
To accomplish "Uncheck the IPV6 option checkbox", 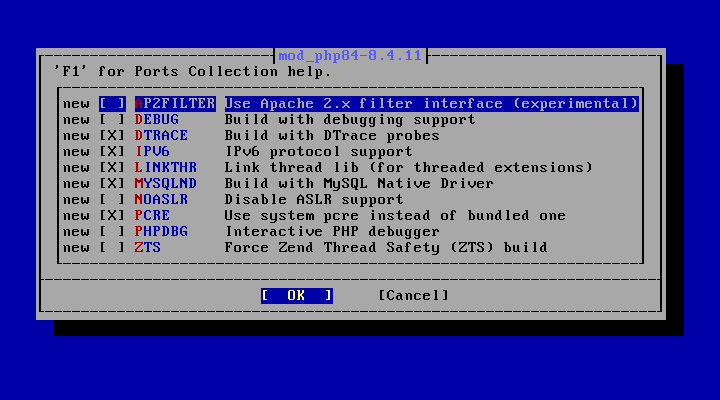I will tap(112, 152).
